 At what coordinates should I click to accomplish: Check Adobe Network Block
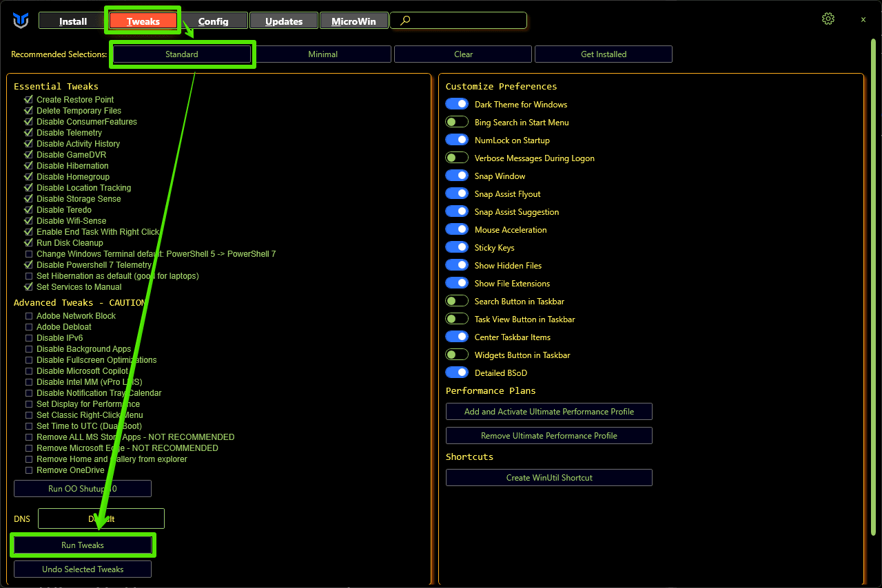pos(29,316)
